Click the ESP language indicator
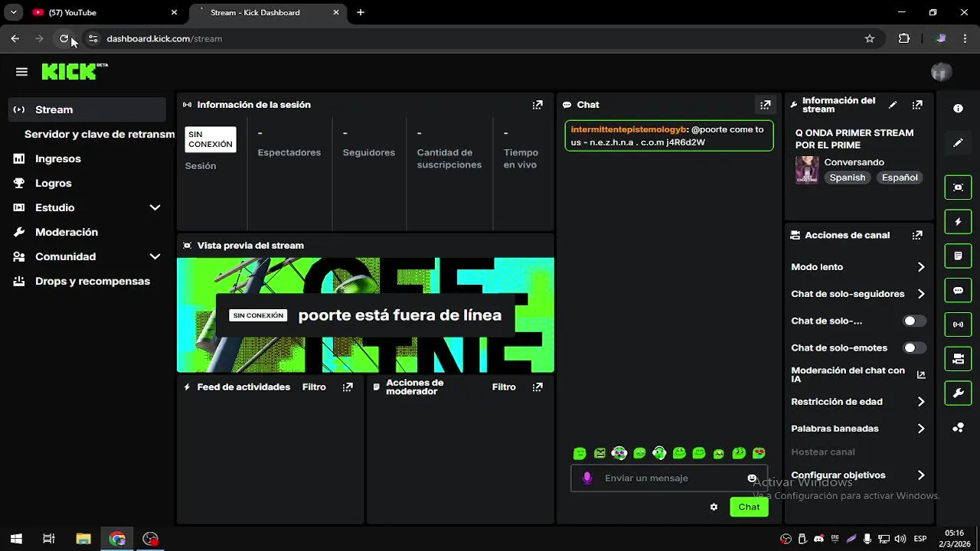The image size is (980, 551). tap(920, 539)
